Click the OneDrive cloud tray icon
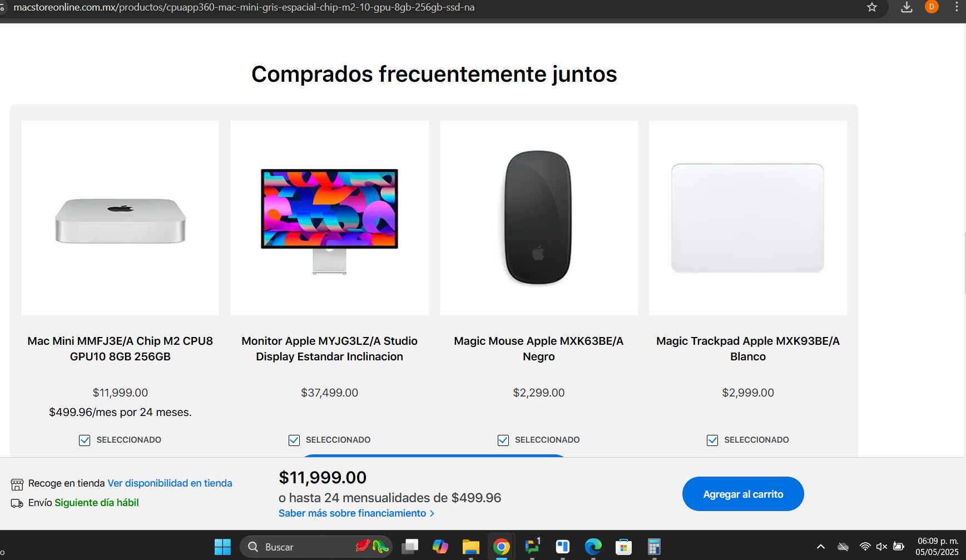The image size is (966, 560). 843,547
